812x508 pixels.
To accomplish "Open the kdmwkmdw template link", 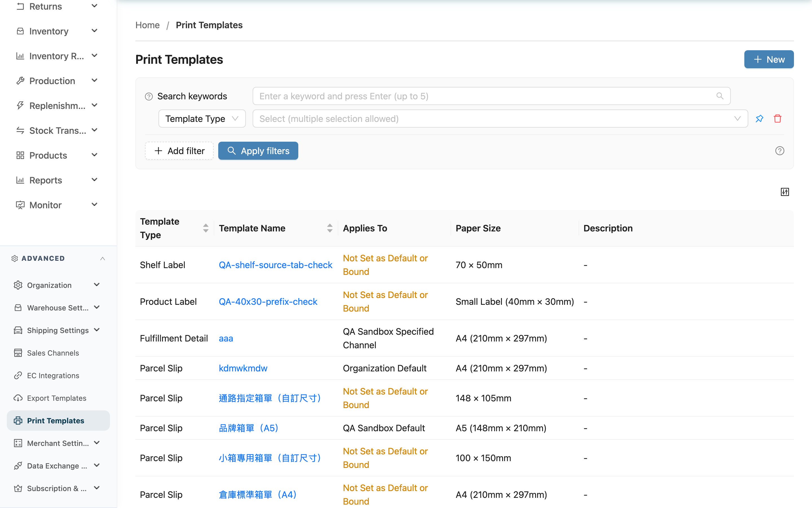I will (x=243, y=368).
